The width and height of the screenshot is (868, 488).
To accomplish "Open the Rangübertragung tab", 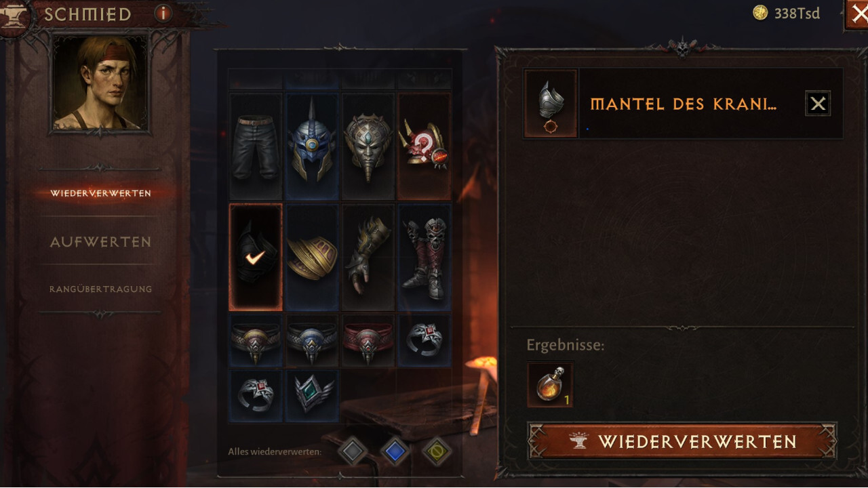I will [100, 289].
